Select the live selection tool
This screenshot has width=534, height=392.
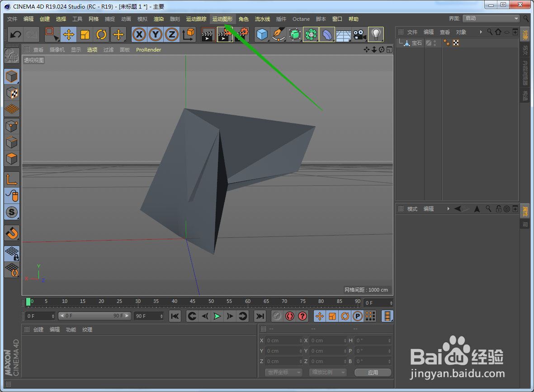pos(52,34)
